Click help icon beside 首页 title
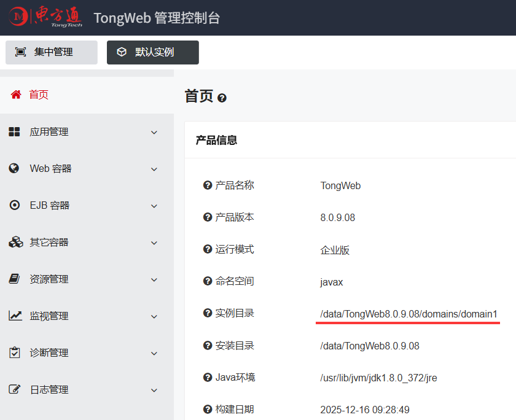 [222, 98]
